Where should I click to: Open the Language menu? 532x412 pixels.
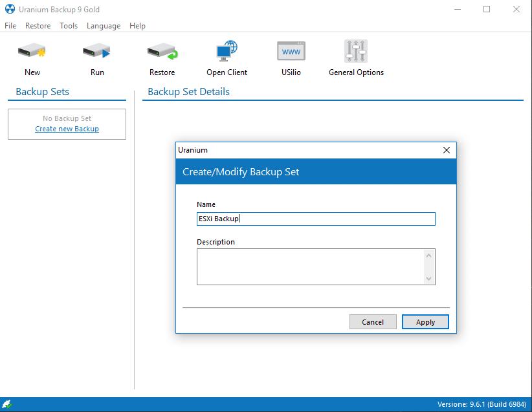(104, 26)
